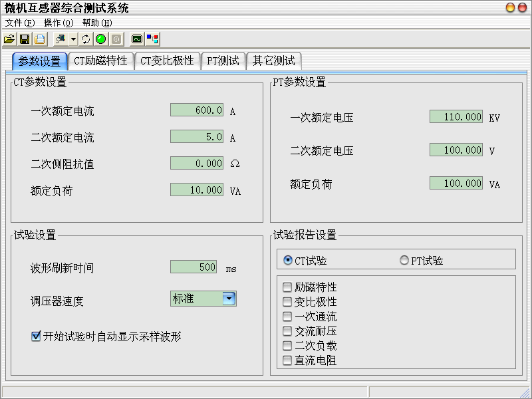The width and height of the screenshot is (532, 399).
Task: Switch to the CT励磁特性 tab
Action: [x=100, y=61]
